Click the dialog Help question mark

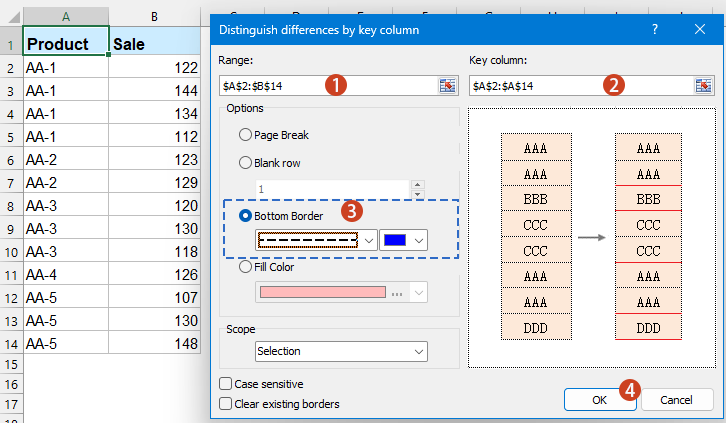(x=654, y=30)
